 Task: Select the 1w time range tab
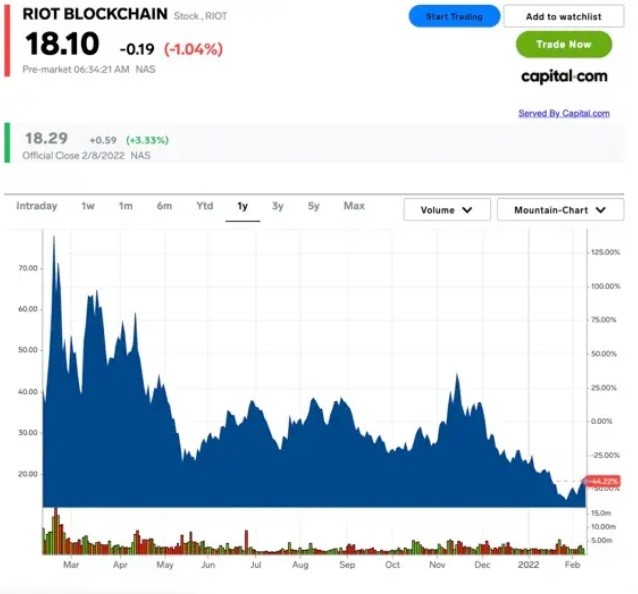click(x=88, y=206)
